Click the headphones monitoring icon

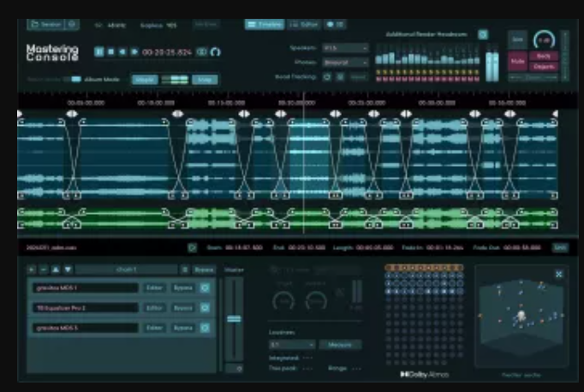215,52
